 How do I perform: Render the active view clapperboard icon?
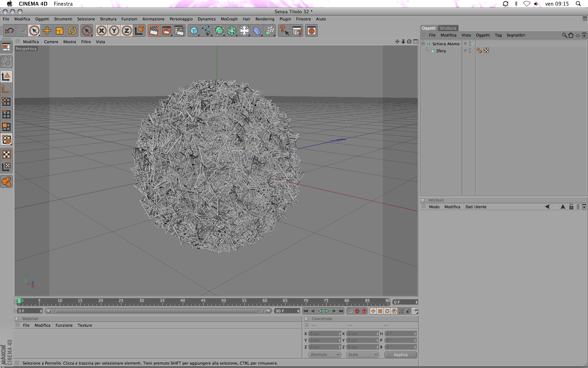(x=154, y=31)
